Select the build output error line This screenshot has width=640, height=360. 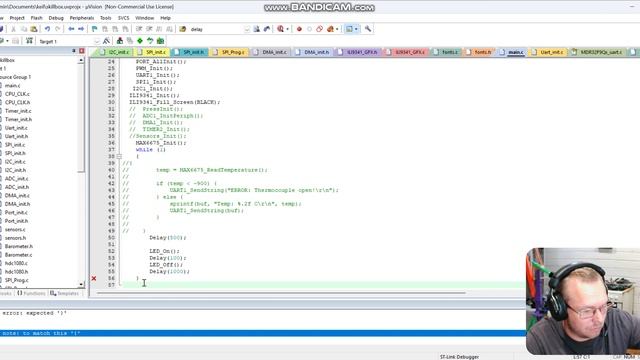[x=263, y=313]
